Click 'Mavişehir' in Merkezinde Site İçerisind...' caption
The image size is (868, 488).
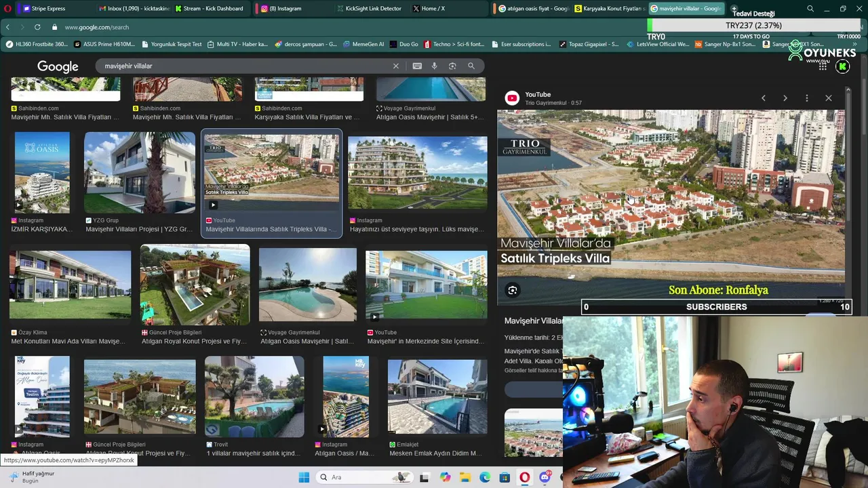[425, 341]
